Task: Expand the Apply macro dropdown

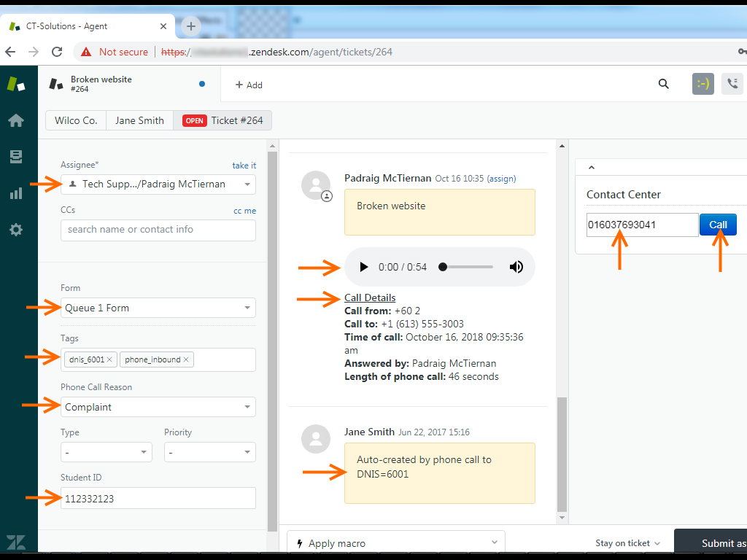Action: [x=396, y=542]
